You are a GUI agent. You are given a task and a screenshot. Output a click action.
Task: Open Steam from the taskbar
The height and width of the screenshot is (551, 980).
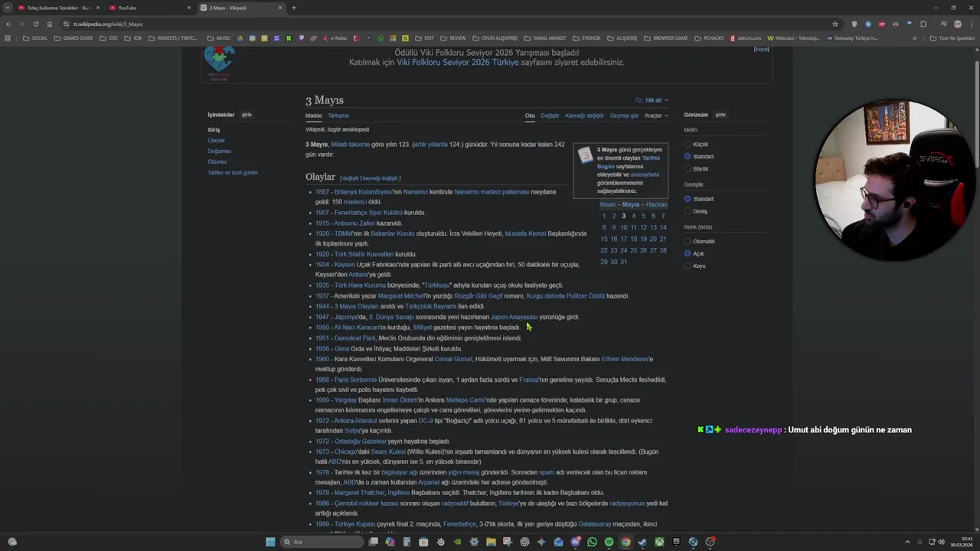click(642, 542)
